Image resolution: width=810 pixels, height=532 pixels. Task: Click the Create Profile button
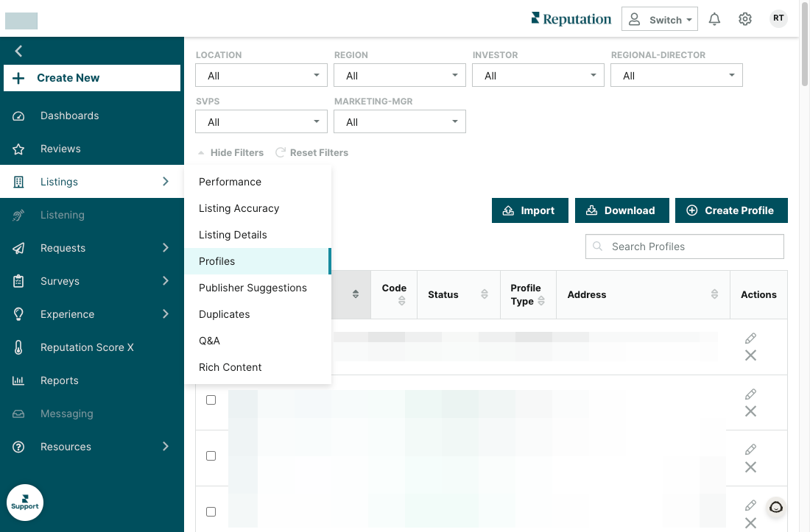(731, 210)
